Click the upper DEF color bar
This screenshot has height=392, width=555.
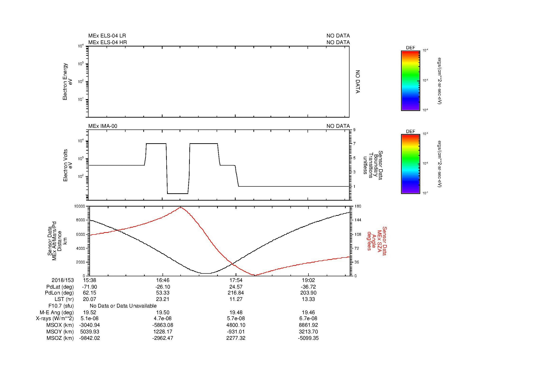[x=410, y=81]
